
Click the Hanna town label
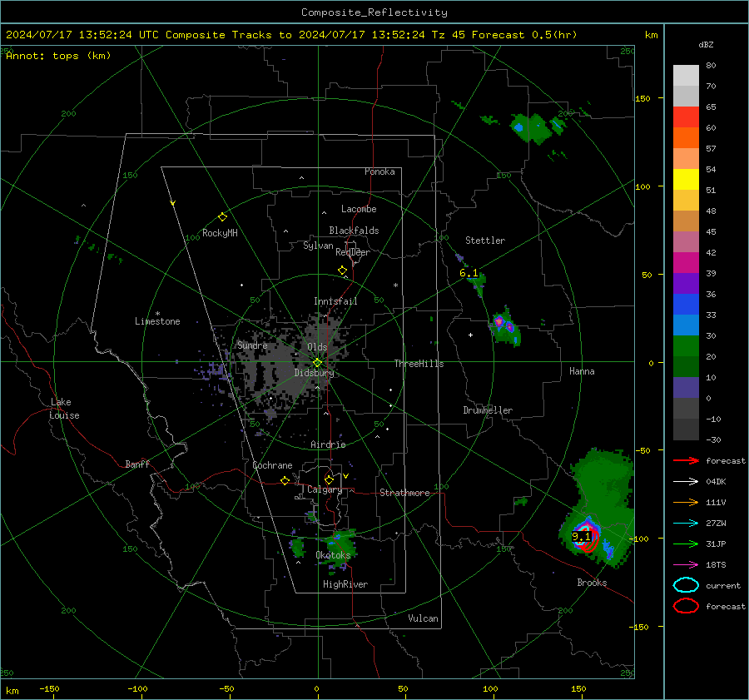[x=582, y=371]
